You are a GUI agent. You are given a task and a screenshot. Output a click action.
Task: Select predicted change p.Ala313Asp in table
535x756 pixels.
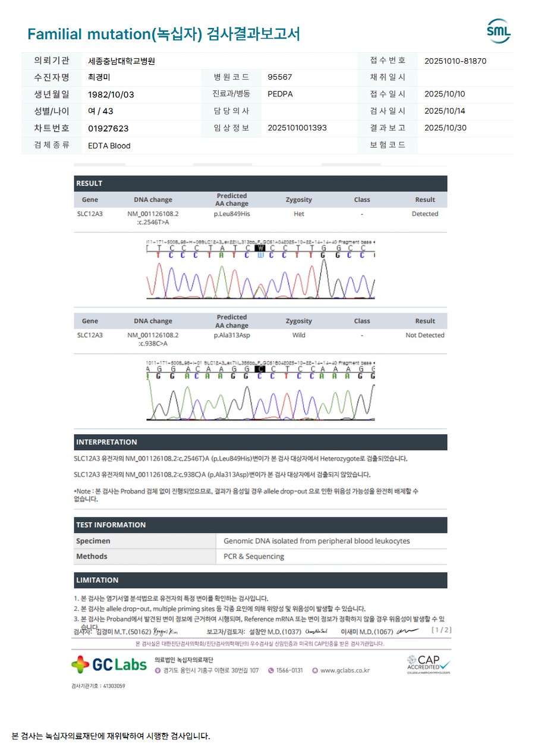232,335
